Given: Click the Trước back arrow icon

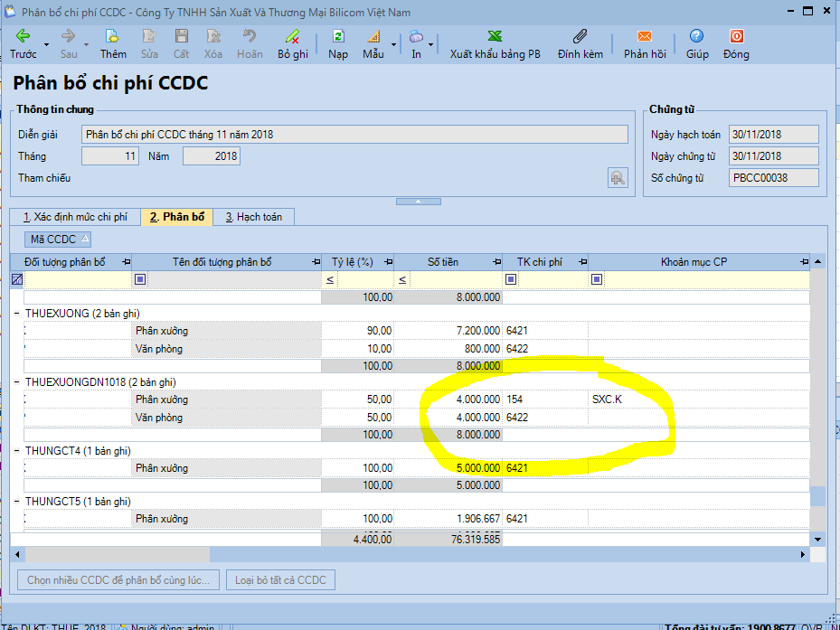Looking at the screenshot, I should click(x=24, y=37).
